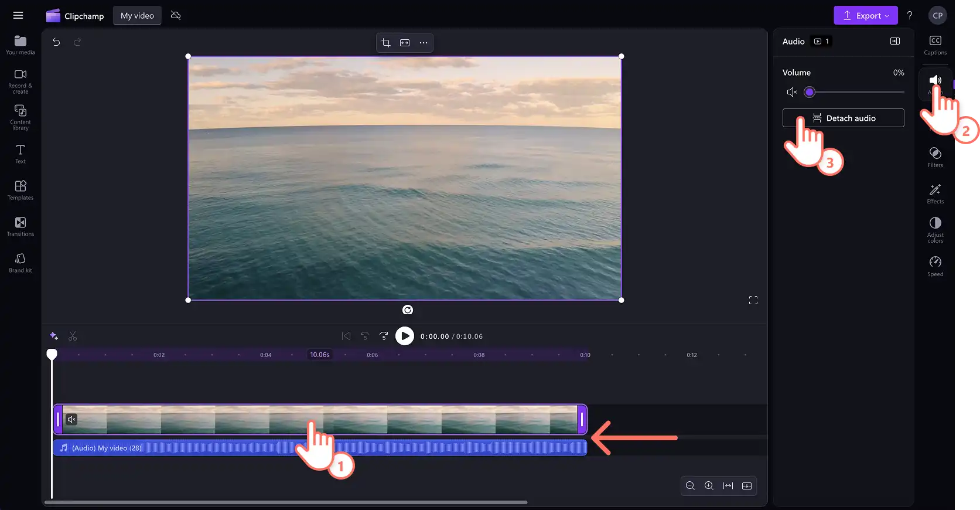
Task: Click the cloud sync off icon
Action: click(176, 16)
